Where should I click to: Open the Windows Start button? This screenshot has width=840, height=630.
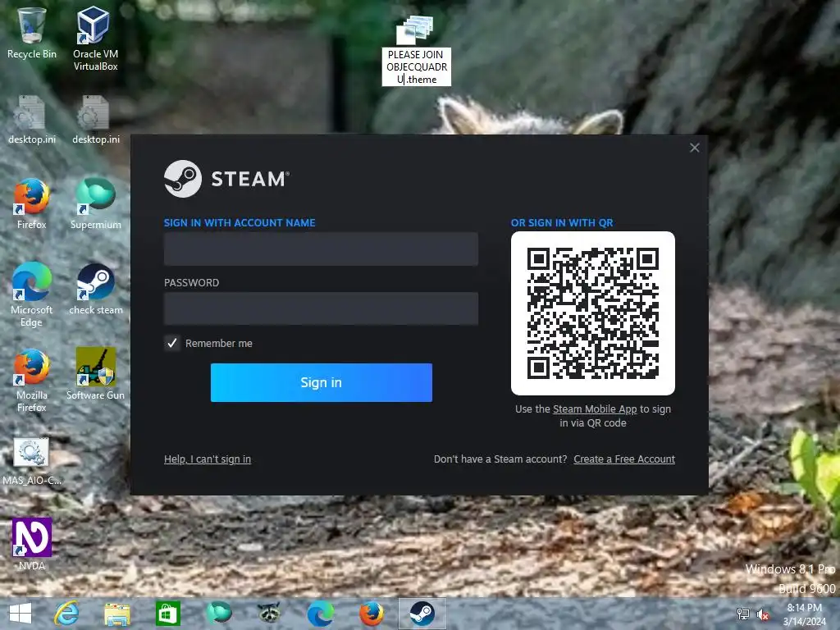click(x=21, y=614)
